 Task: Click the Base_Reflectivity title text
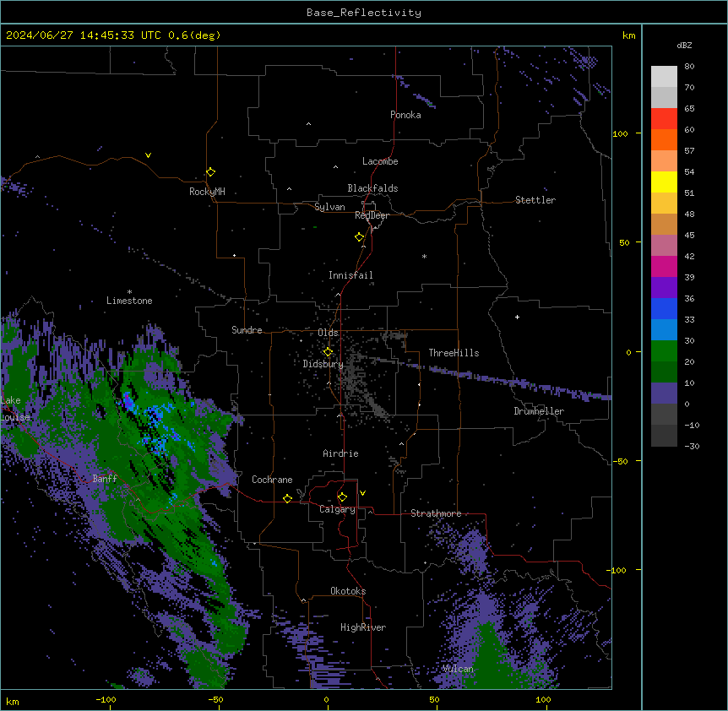[364, 13]
